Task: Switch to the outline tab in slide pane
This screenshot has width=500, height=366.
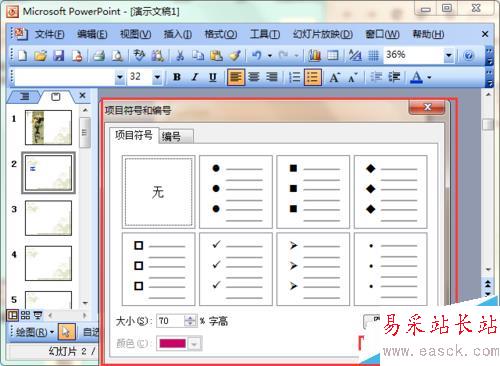Action: [24, 97]
